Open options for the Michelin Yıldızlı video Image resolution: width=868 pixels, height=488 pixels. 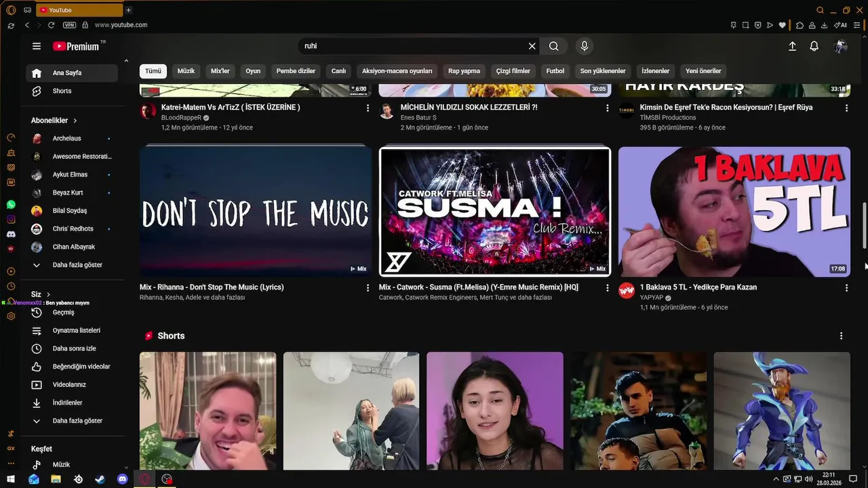607,108
